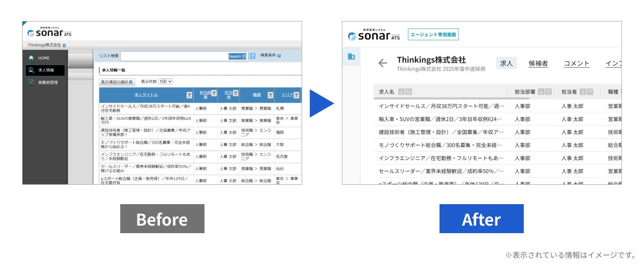Open HOME in the Before sidebar menu
The width and height of the screenshot is (644, 267).
[x=46, y=57]
